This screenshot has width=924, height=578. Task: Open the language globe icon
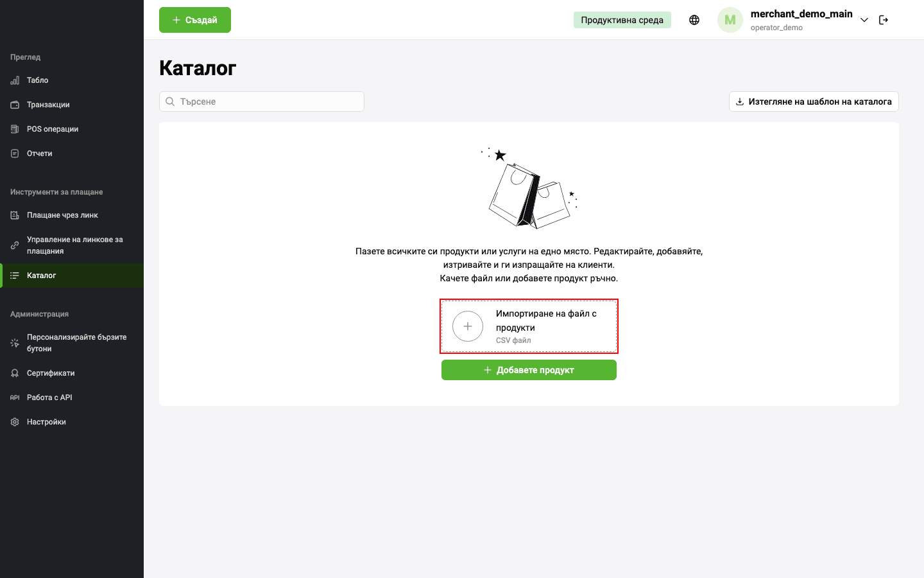(x=694, y=20)
